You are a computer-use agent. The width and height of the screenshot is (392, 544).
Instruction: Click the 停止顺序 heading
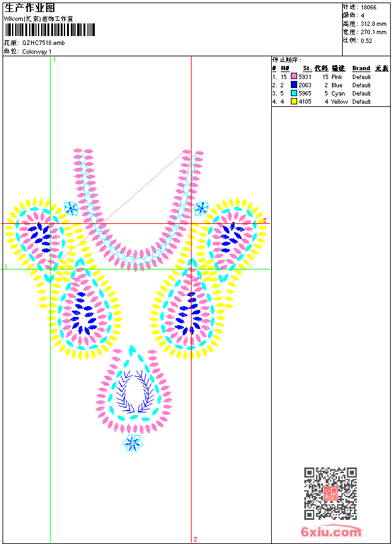286,60
